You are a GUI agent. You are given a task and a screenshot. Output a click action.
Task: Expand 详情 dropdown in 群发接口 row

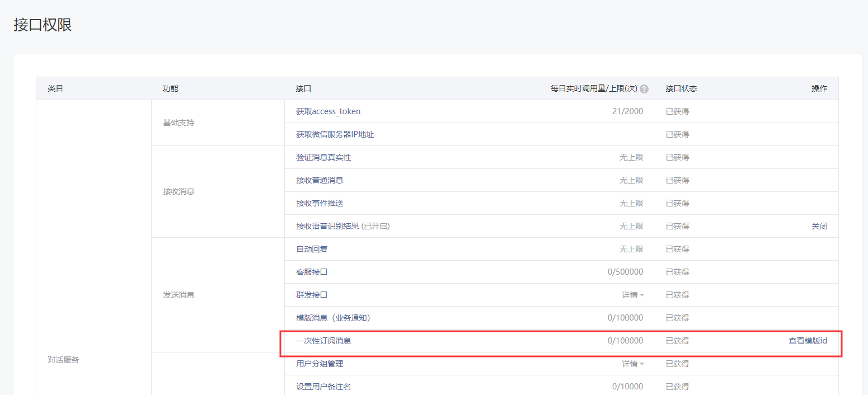[x=633, y=295]
